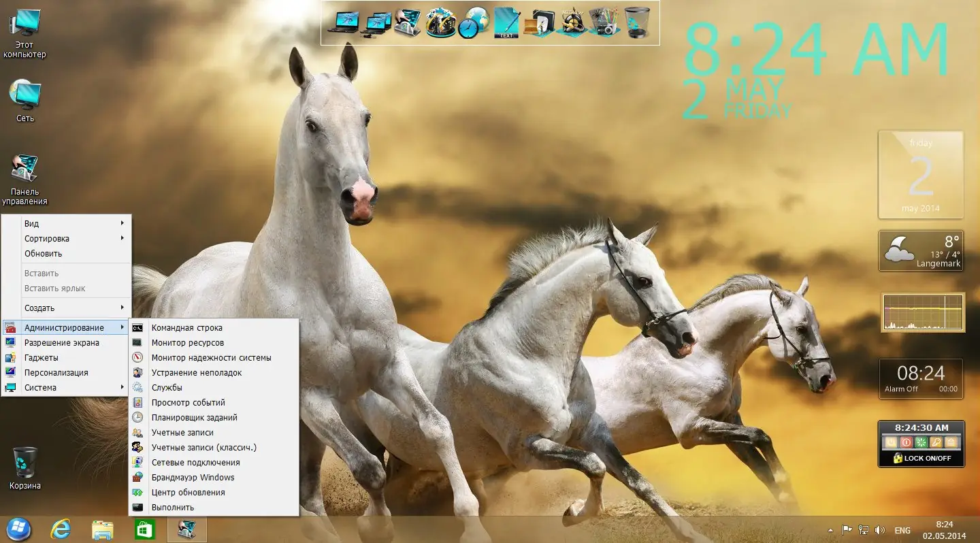Expand the Вид submenu
The width and height of the screenshot is (980, 543).
coord(66,223)
